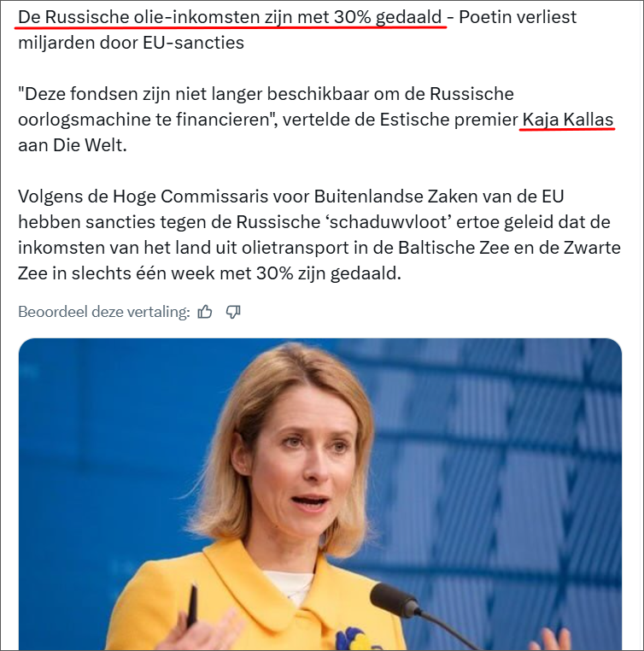This screenshot has width=644, height=651.
Task: Rate the translation with thumbs up
Action: [205, 311]
